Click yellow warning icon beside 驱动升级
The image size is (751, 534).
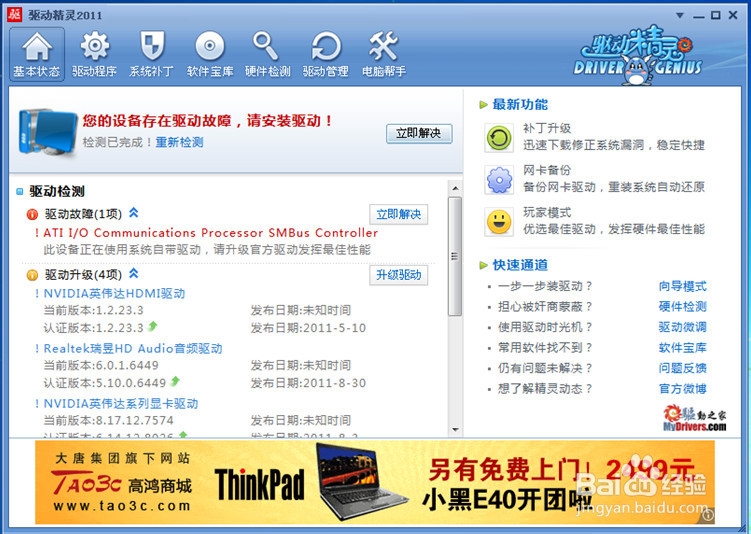32,275
